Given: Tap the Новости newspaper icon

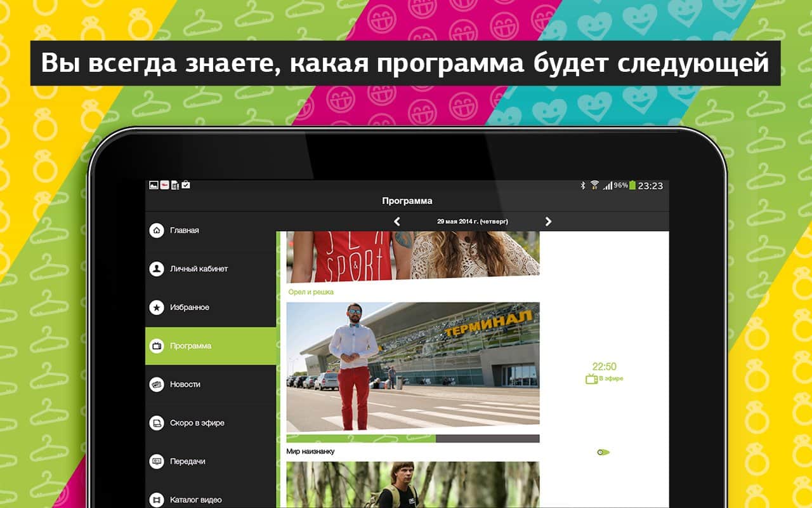Looking at the screenshot, I should tap(156, 385).
